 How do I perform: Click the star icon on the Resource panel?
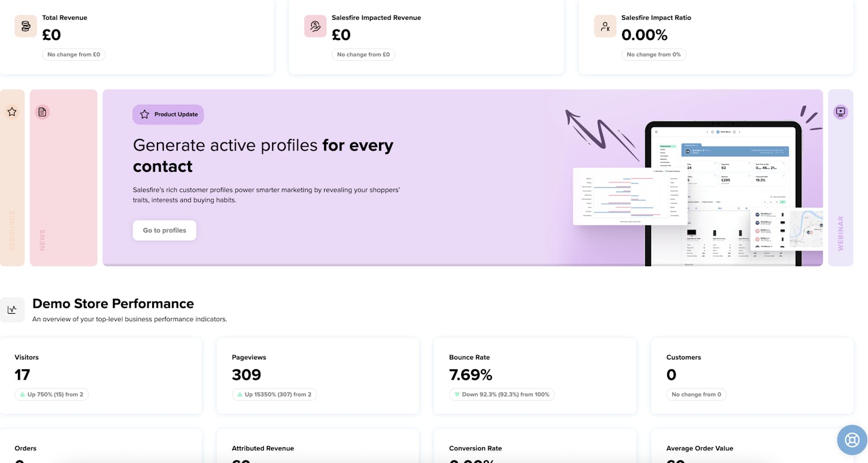point(12,112)
